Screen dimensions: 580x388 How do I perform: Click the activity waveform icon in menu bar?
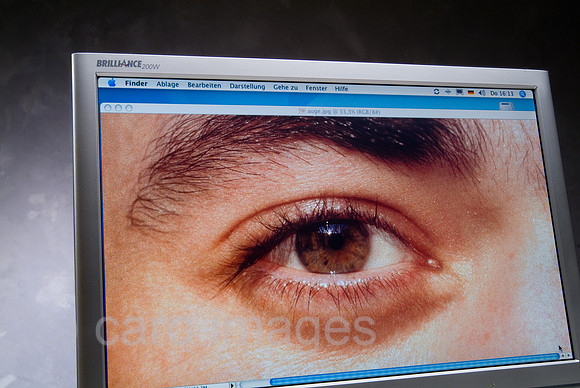[x=448, y=92]
